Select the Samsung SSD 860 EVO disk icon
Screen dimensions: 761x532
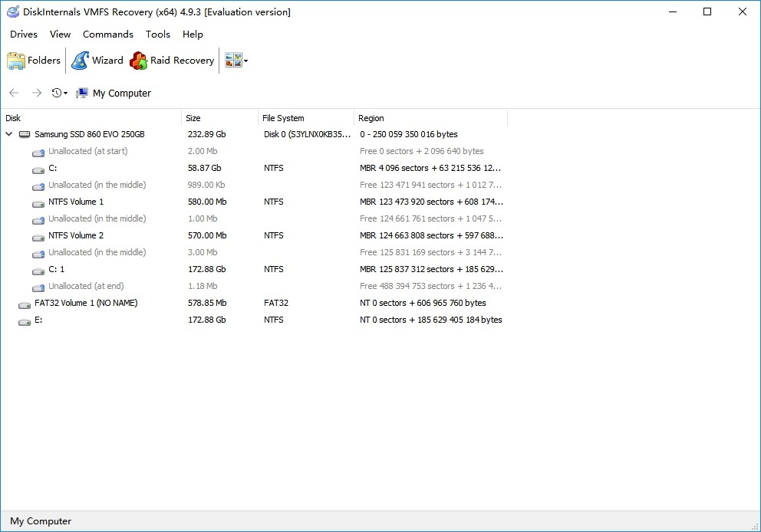pos(25,134)
